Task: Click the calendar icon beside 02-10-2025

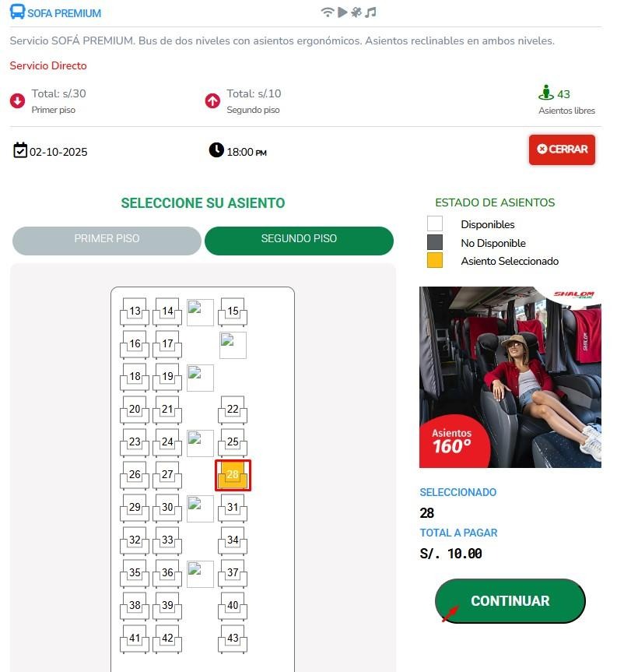Action: (20, 150)
